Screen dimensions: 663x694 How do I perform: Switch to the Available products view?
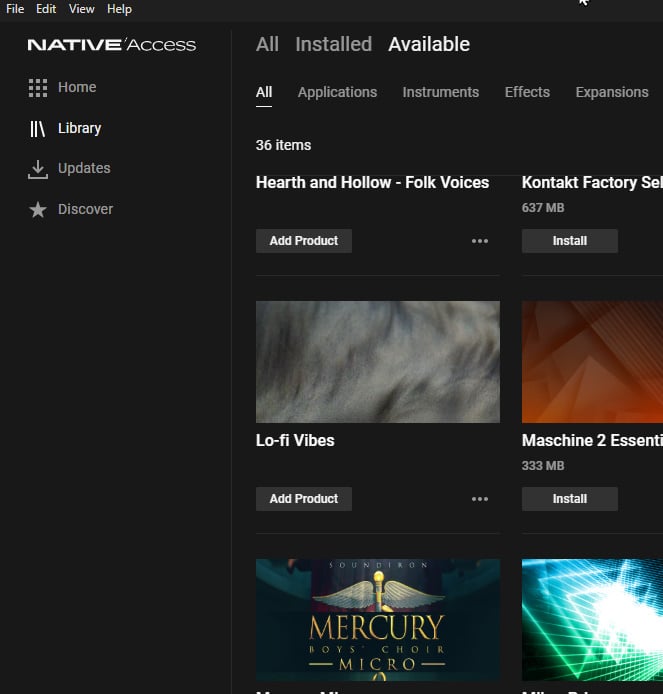tap(429, 44)
